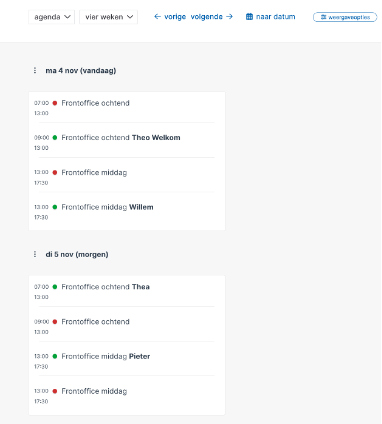Click the sliders icon in weergaveopties button

pyautogui.click(x=323, y=17)
